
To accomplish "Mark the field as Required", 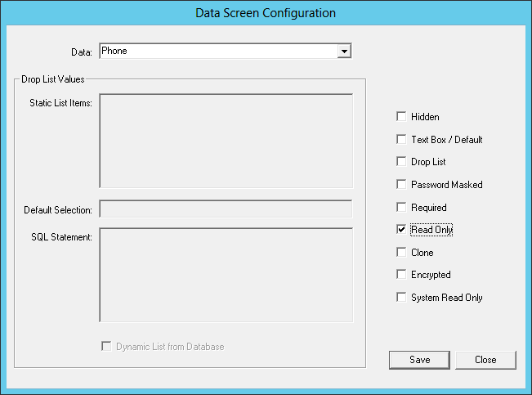I will click(401, 207).
